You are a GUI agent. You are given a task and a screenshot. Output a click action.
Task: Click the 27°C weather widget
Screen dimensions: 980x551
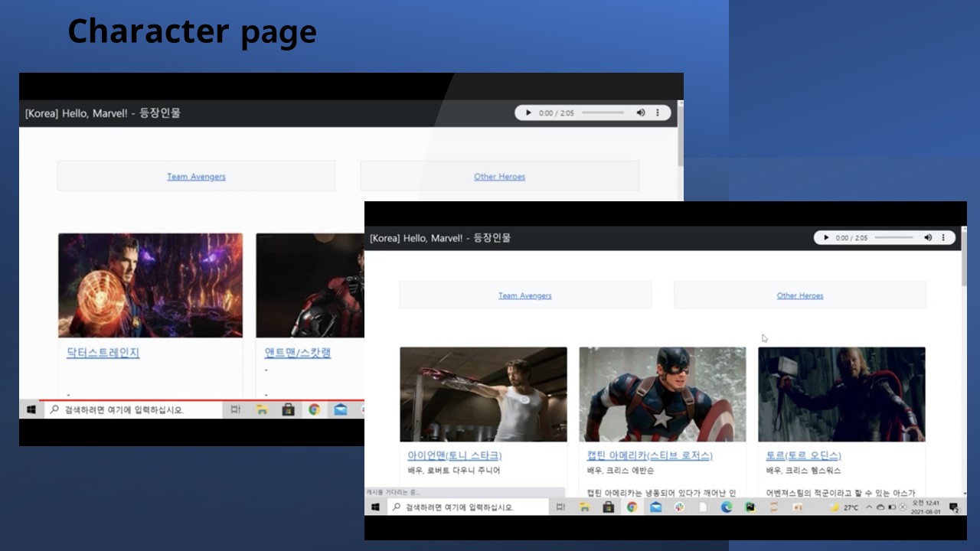844,507
